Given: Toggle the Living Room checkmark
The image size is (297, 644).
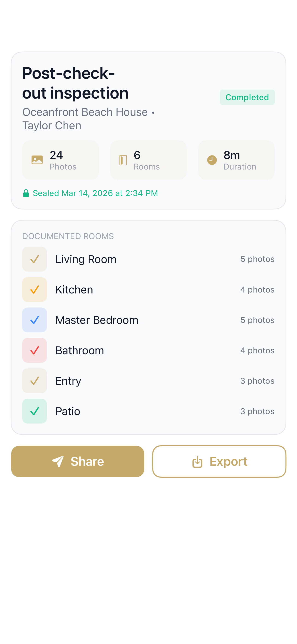Looking at the screenshot, I should pos(35,259).
